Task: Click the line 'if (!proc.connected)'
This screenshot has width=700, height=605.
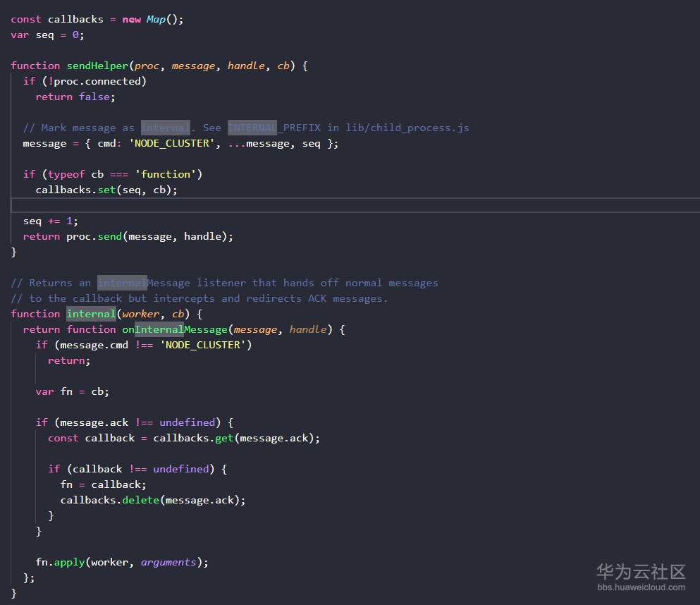Action: (85, 81)
